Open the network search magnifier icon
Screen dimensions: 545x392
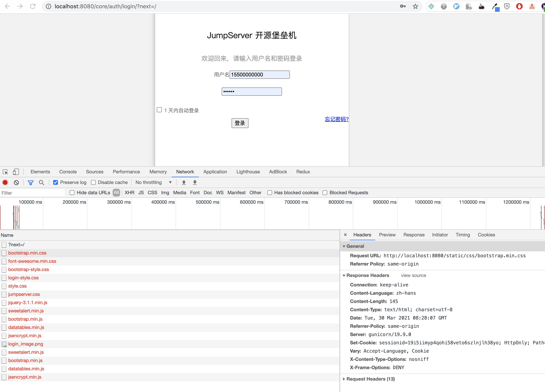(42, 182)
